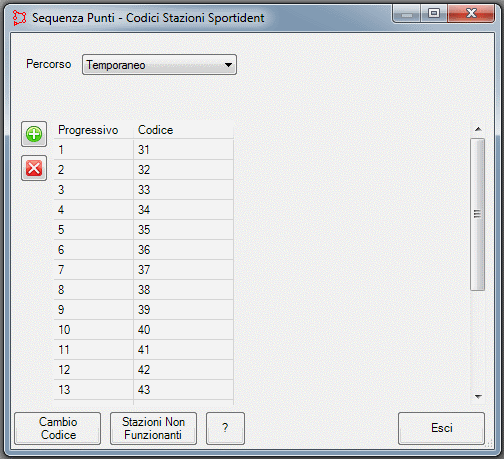Exit using the Esci button
This screenshot has height=459, width=504.
click(441, 428)
